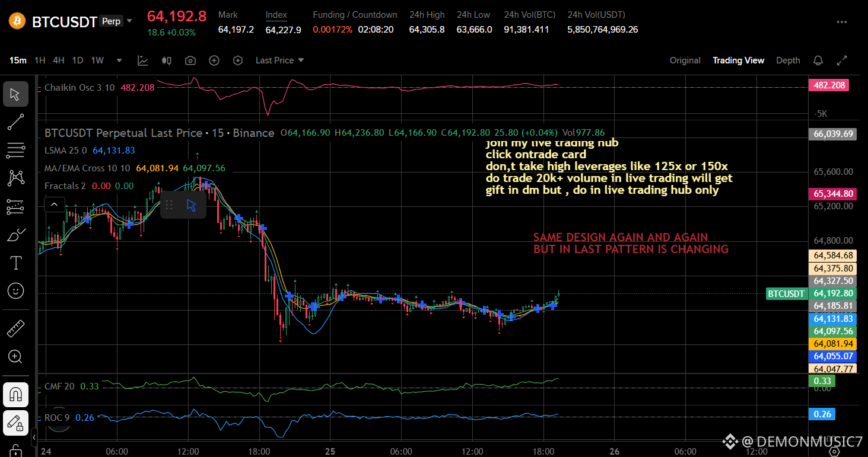This screenshot has height=457, width=868.
Task: Click the Mark price label
Action: 228,15
